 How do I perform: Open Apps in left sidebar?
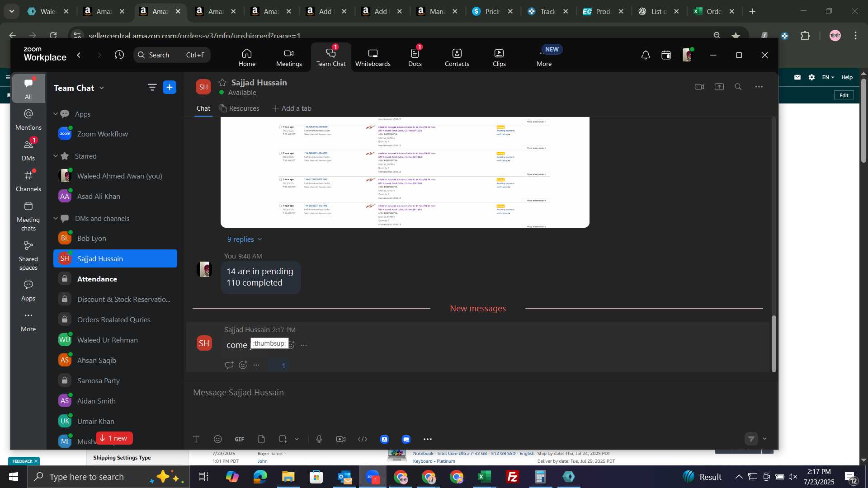(28, 291)
